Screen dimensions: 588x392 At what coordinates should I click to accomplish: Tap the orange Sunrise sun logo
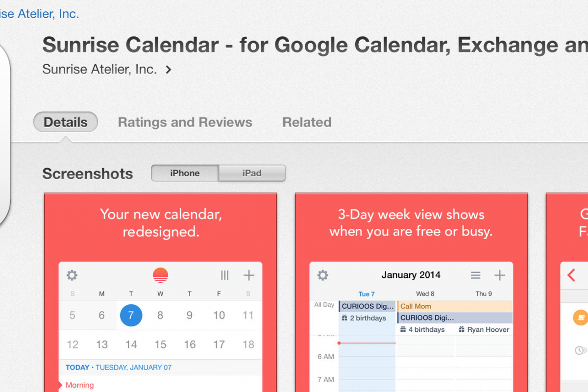click(161, 275)
